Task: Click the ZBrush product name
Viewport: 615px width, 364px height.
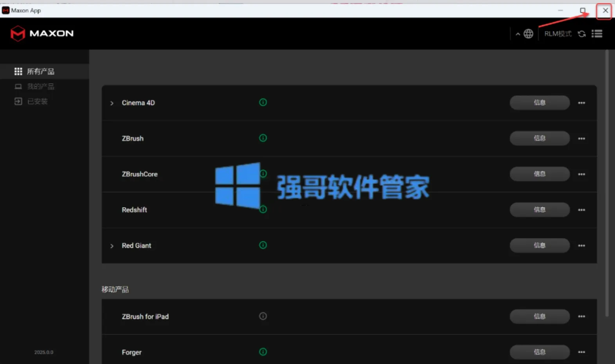Action: [x=133, y=138]
